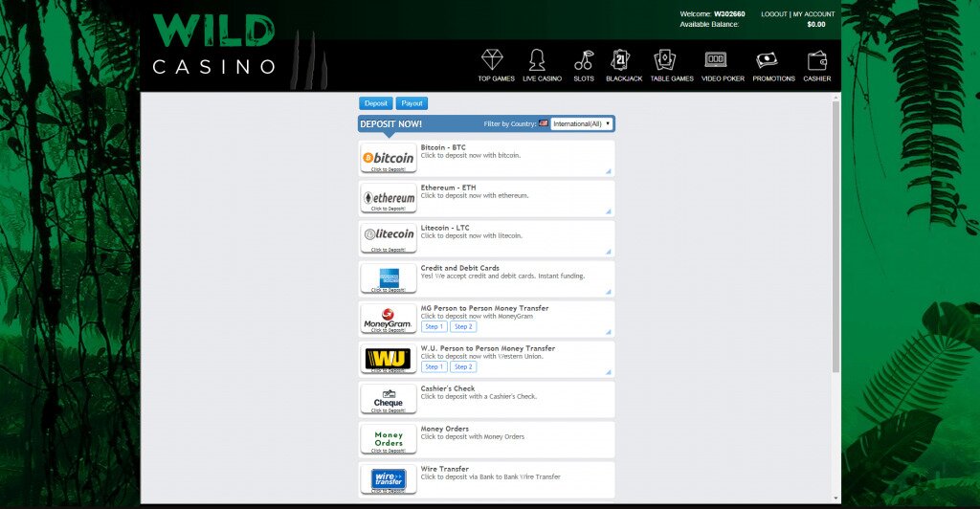Open Top Games diamond icon
Screen dimensions: 980x509
[x=493, y=60]
